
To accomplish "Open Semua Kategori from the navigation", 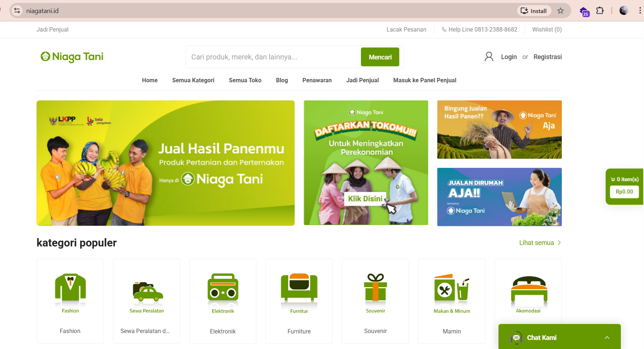I will [193, 80].
